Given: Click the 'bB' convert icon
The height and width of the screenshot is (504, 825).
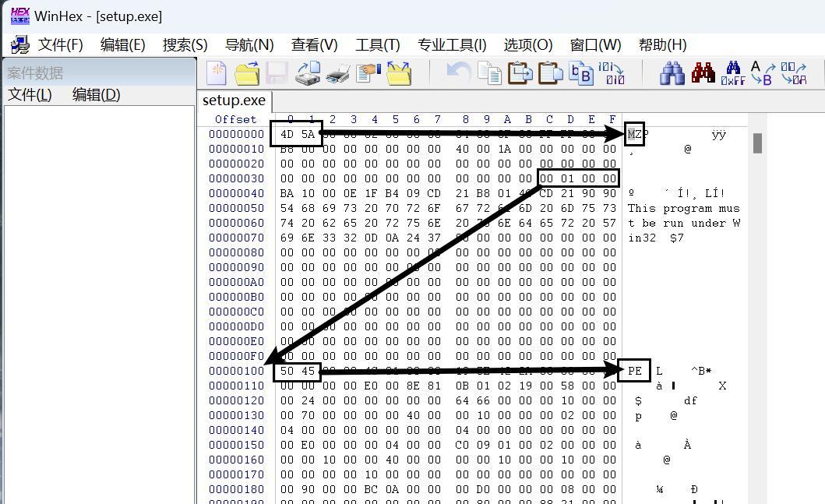Looking at the screenshot, I should (x=581, y=74).
